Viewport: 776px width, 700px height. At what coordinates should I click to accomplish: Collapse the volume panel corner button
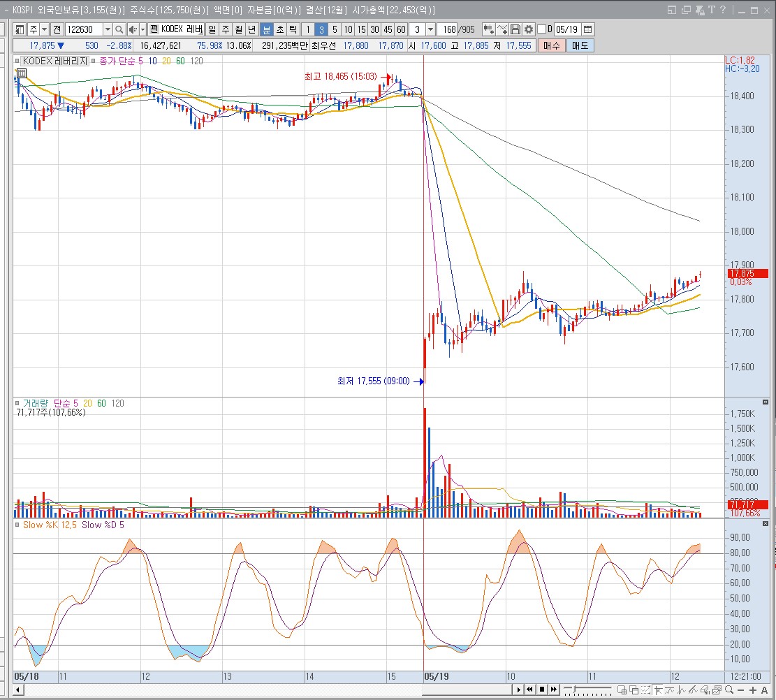click(765, 402)
